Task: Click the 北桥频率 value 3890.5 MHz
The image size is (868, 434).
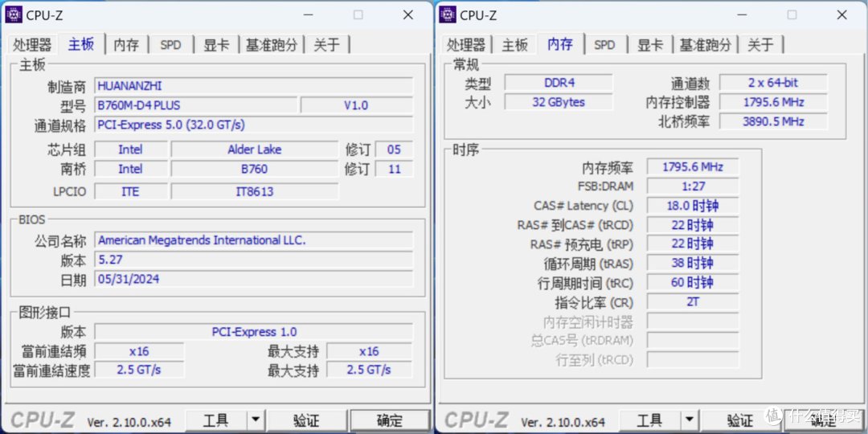Action: [773, 122]
